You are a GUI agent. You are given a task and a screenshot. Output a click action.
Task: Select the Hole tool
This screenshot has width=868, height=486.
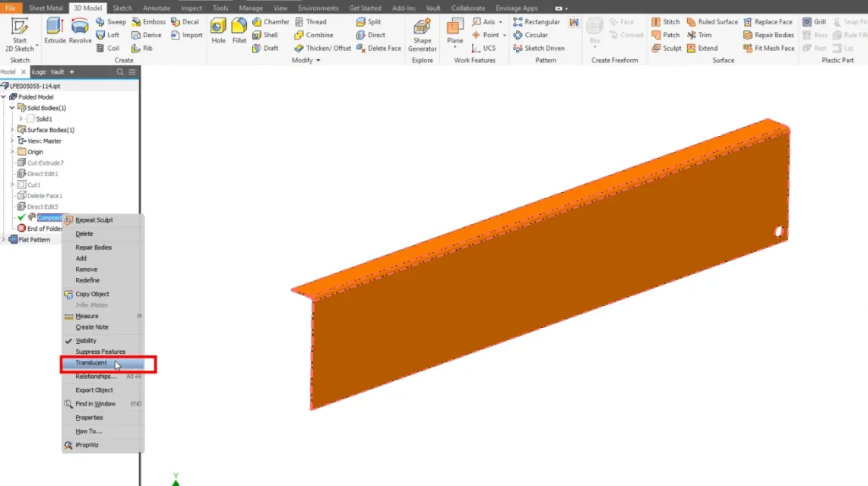(x=218, y=31)
